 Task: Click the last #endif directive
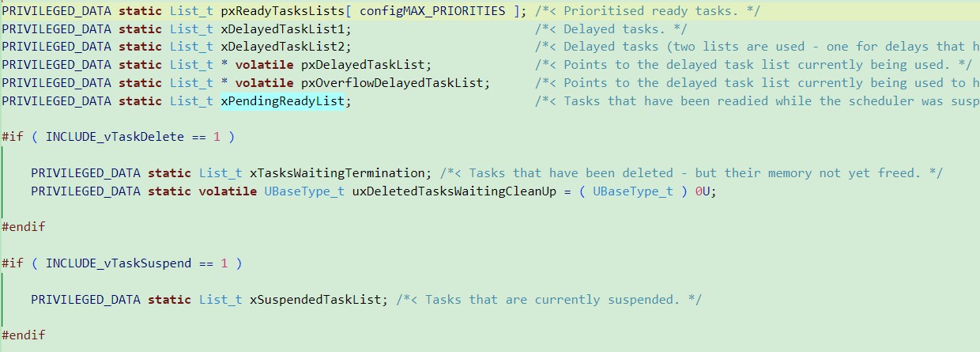(x=24, y=335)
